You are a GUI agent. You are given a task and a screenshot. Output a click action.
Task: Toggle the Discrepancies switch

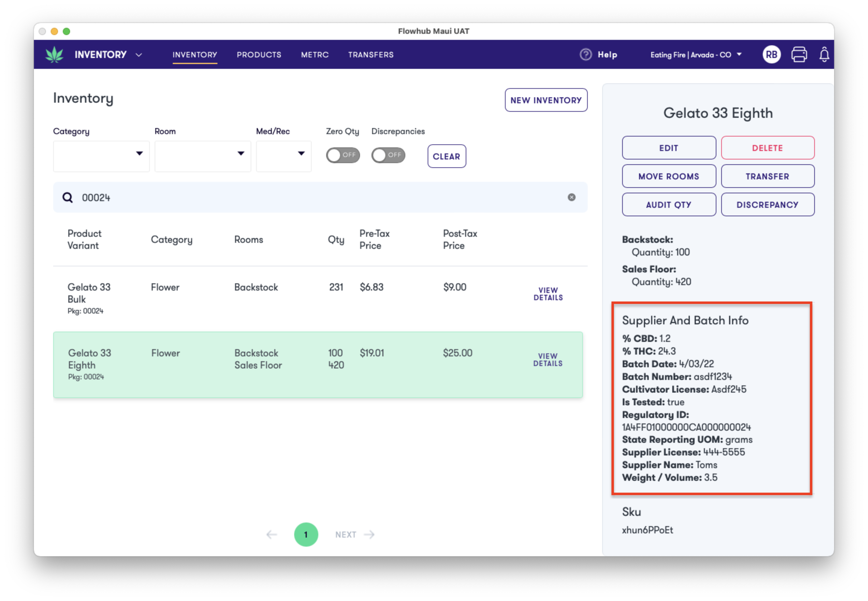388,155
